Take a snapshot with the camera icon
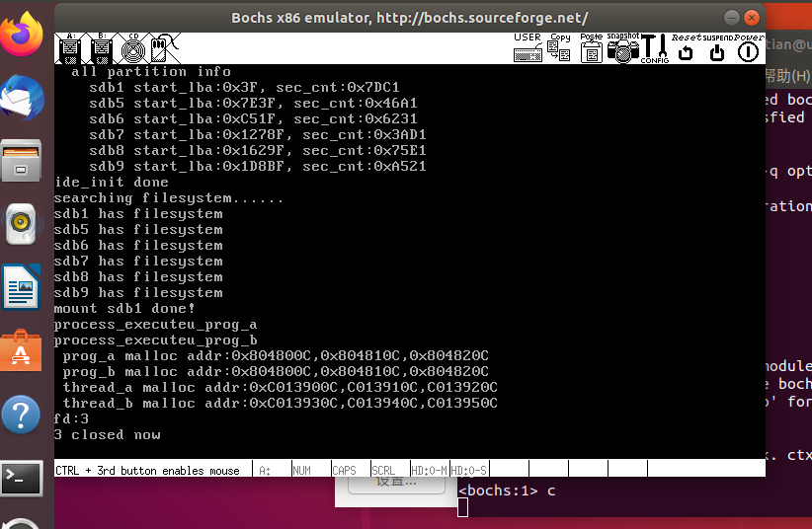The height and width of the screenshot is (529, 812). click(x=623, y=49)
